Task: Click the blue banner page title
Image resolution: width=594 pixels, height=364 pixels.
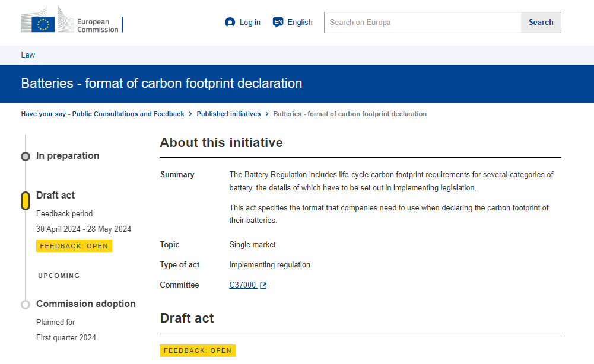Action: click(x=162, y=83)
